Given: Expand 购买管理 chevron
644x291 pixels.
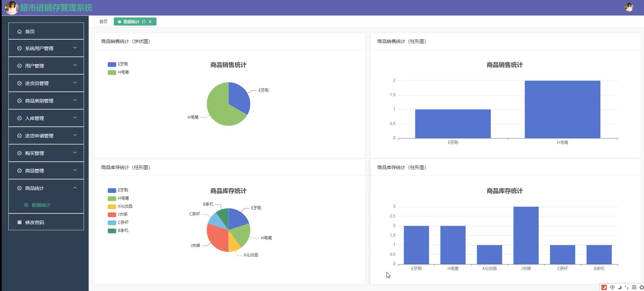Looking at the screenshot, I should [x=75, y=152].
